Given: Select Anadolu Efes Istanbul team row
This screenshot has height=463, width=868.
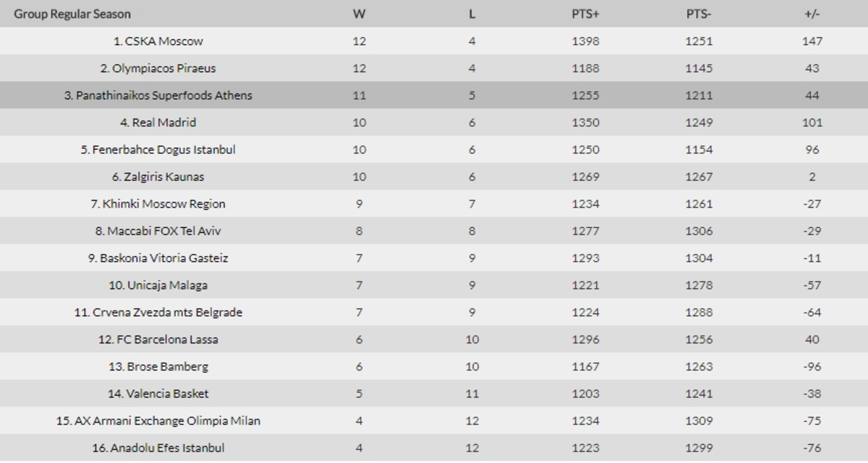Looking at the screenshot, I should (x=434, y=448).
